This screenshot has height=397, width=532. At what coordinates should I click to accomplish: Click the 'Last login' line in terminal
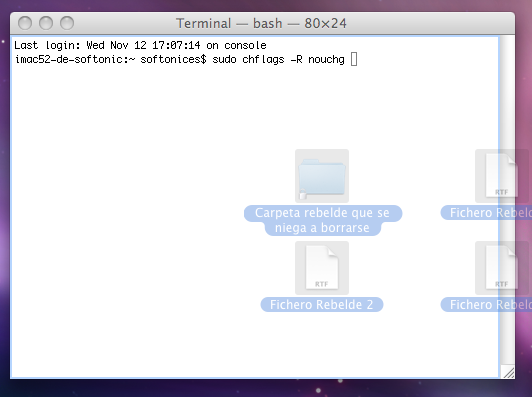pyautogui.click(x=140, y=45)
